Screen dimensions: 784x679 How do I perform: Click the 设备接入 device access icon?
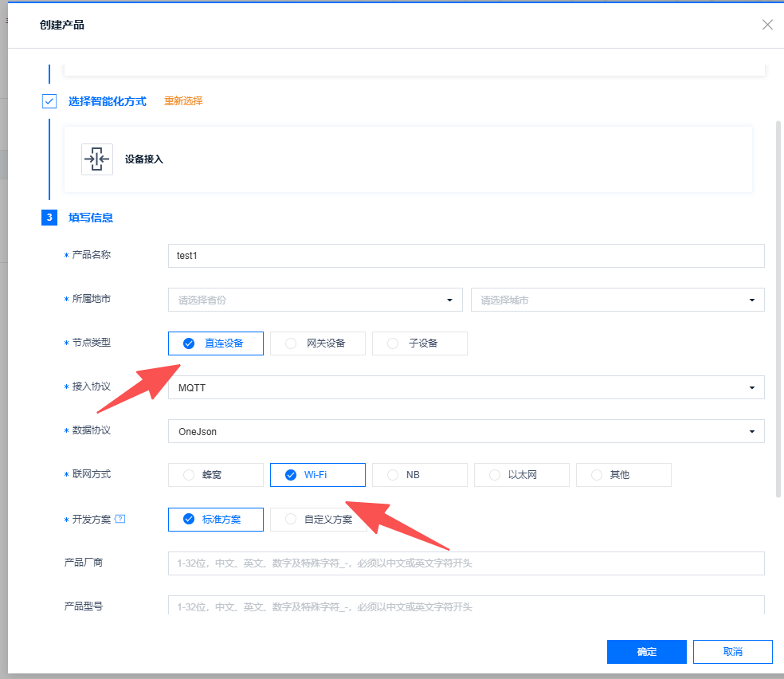[x=97, y=159]
